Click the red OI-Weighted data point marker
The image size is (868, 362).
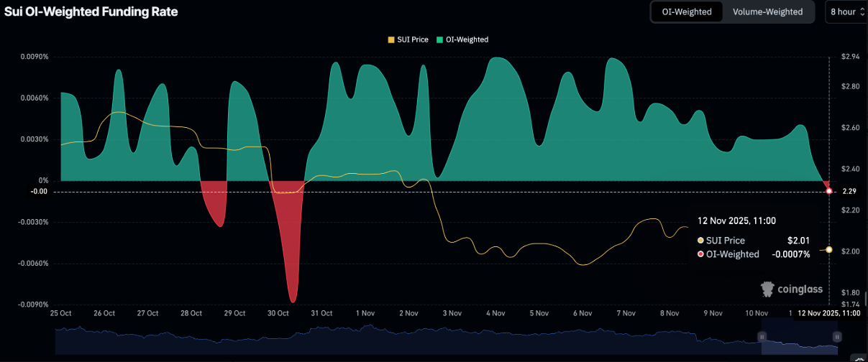point(829,191)
